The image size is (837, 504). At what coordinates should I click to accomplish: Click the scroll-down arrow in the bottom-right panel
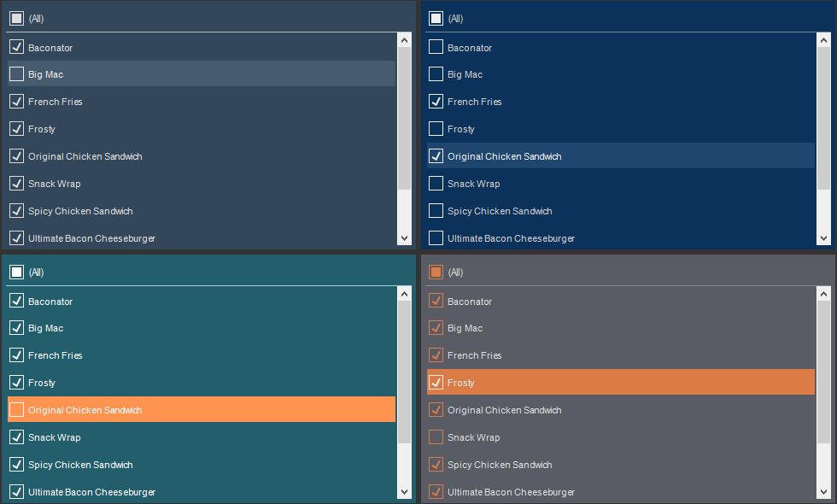tap(823, 492)
